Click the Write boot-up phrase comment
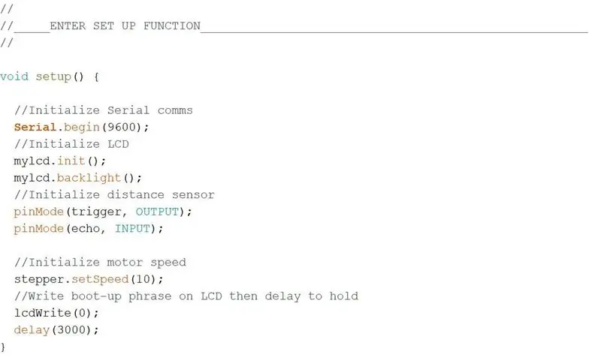Image resolution: width=601 pixels, height=364 pixels. [186, 296]
